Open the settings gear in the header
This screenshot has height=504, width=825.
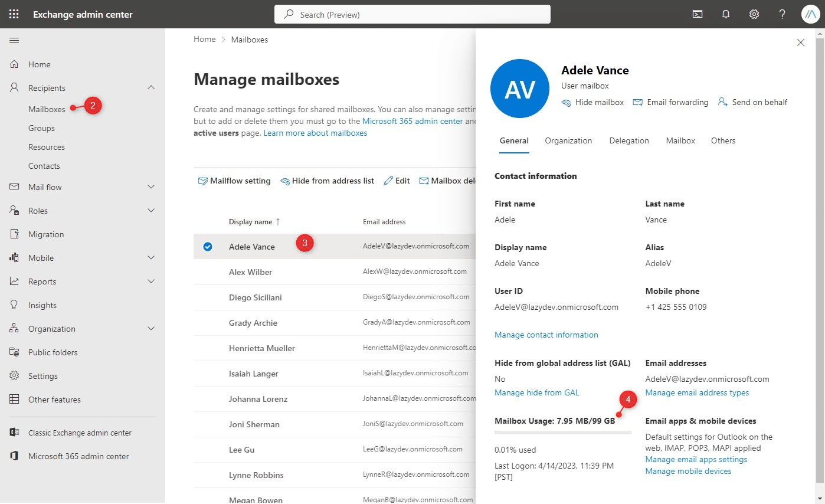click(754, 14)
